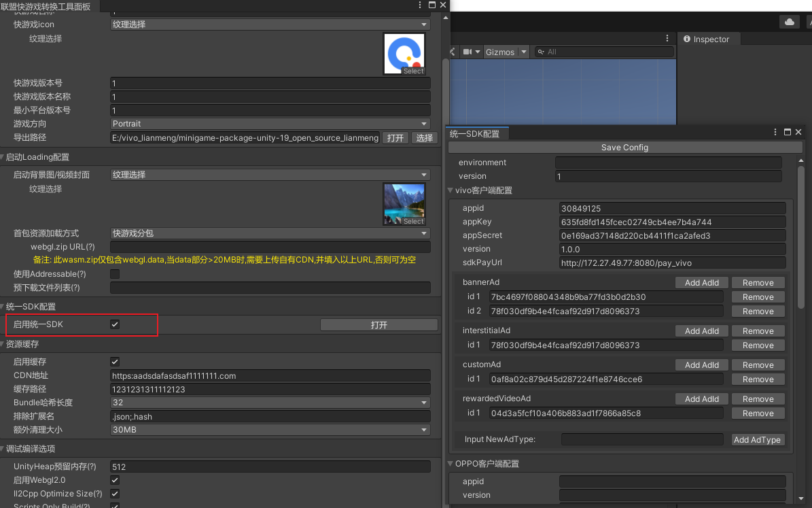Viewport: 812px width, 508px height.
Task: Select the 快游戏icon texture thumbnail
Action: point(404,54)
